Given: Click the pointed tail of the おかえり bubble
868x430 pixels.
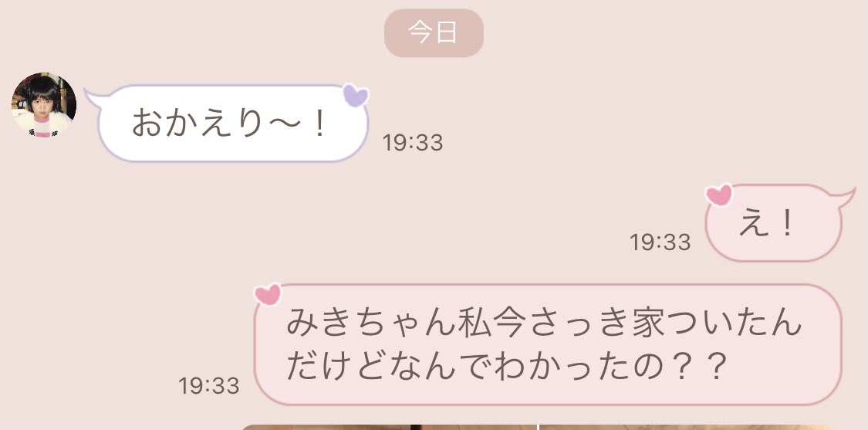Looking at the screenshot, I should (94, 97).
